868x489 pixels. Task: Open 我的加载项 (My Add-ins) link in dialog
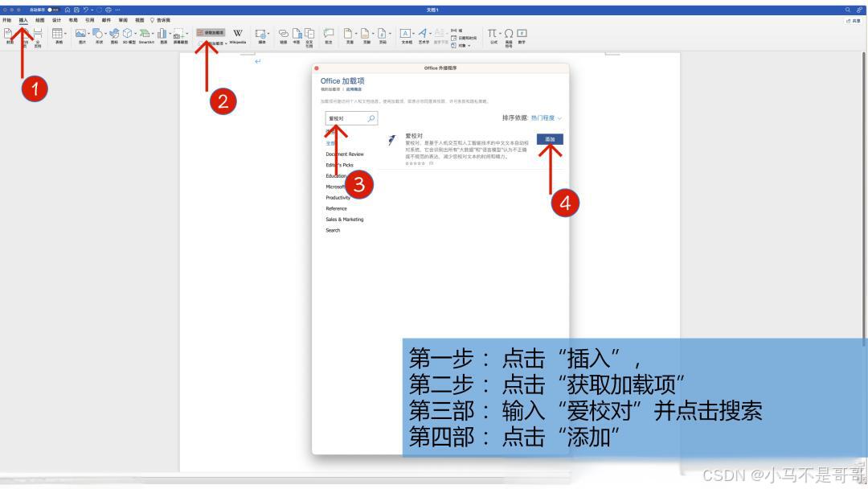point(330,89)
